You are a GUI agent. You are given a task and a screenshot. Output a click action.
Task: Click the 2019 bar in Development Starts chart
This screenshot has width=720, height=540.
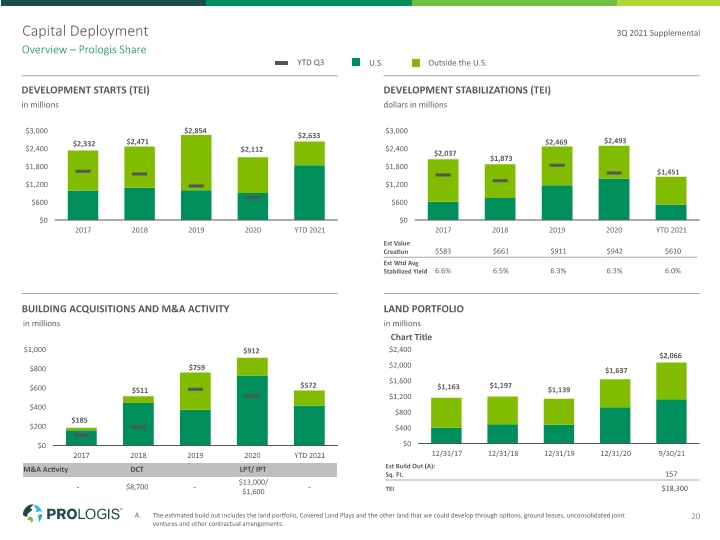[x=196, y=177]
